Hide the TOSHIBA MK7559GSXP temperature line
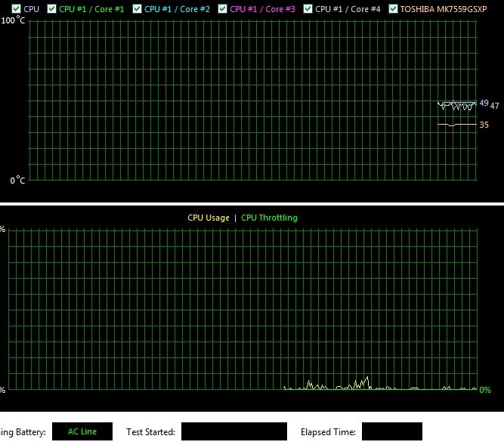 coord(393,8)
